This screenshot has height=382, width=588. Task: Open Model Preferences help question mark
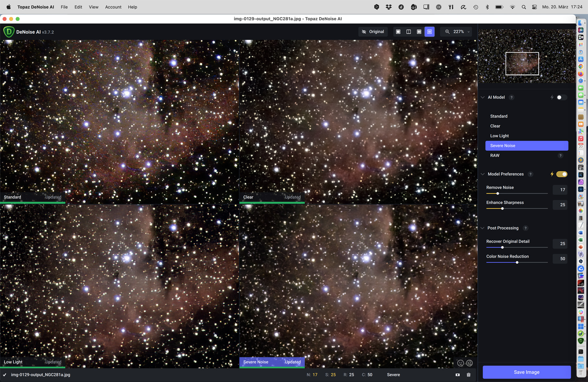point(531,174)
